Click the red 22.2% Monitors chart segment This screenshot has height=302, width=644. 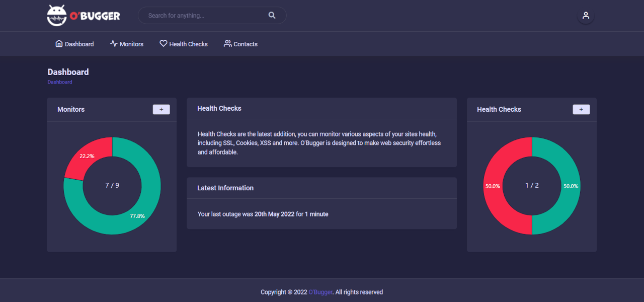click(90, 156)
